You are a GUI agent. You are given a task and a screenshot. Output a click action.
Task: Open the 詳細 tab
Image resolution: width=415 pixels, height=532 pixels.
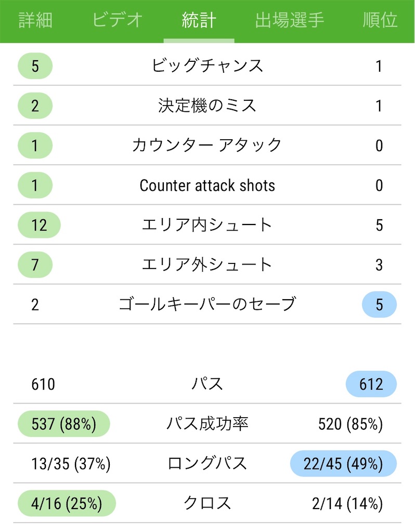(x=35, y=20)
